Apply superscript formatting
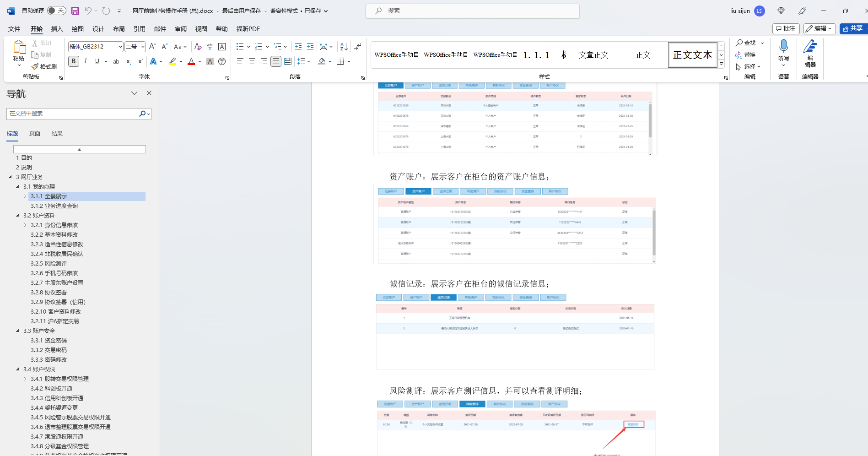 click(140, 61)
